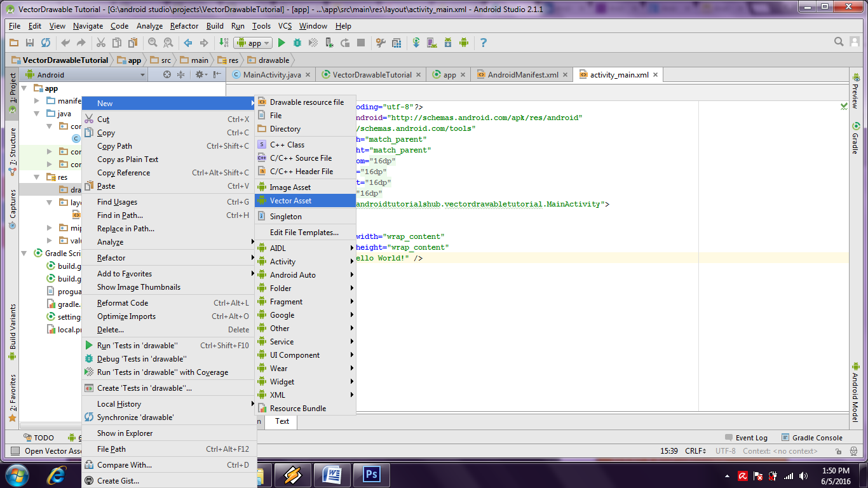Click the Synchronize toolbar icon
The height and width of the screenshot is (488, 868).
tap(45, 43)
